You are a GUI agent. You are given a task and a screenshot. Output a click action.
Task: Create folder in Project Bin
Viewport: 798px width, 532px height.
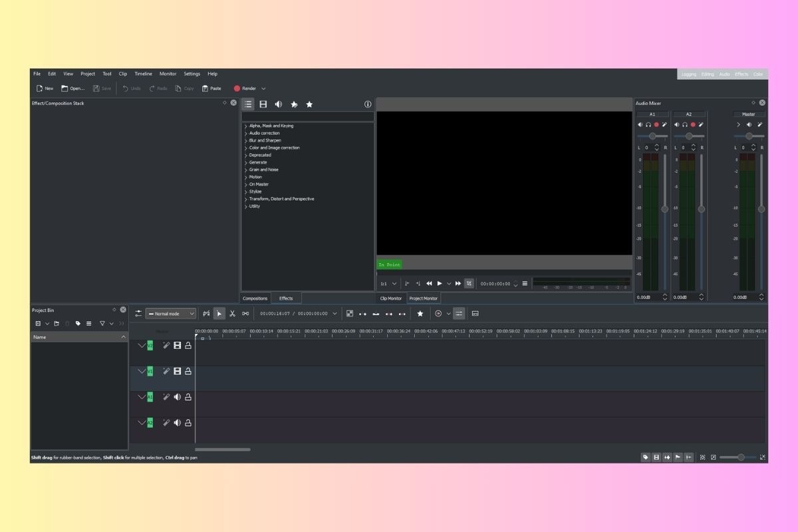57,323
